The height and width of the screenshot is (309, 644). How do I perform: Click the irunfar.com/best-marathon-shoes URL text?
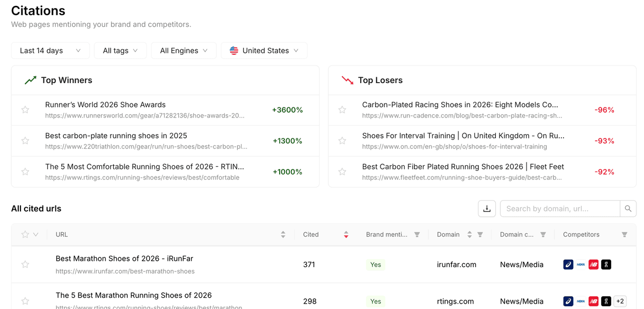pos(125,271)
